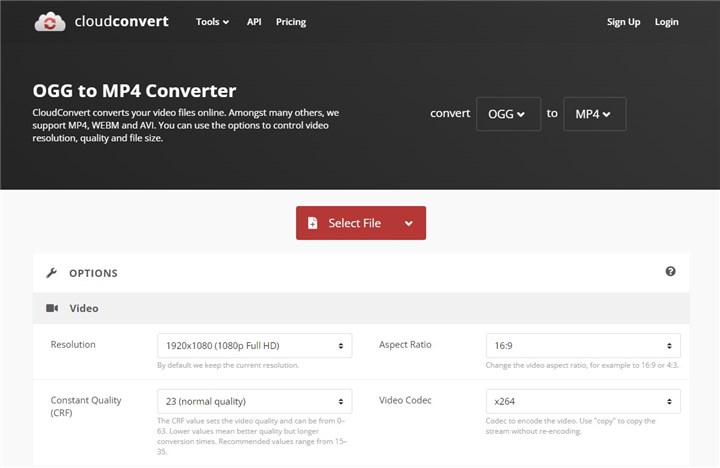Open the options help question icon

coord(670,271)
